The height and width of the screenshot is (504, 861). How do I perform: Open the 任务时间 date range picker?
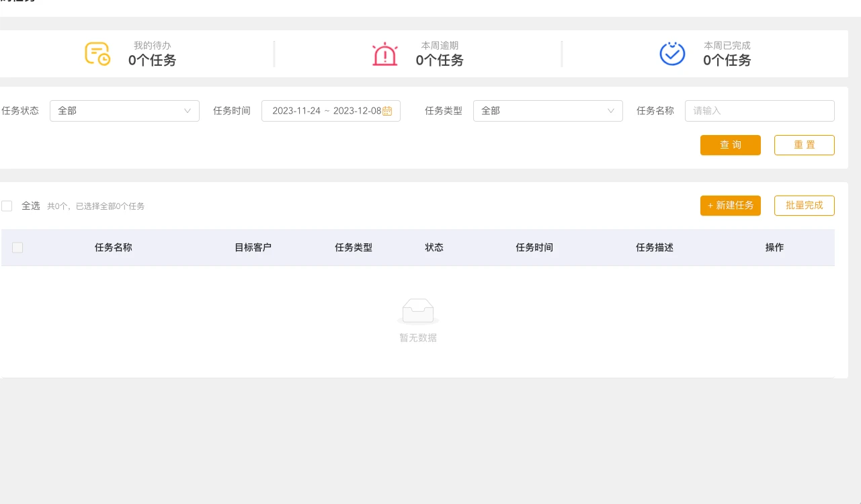(331, 111)
